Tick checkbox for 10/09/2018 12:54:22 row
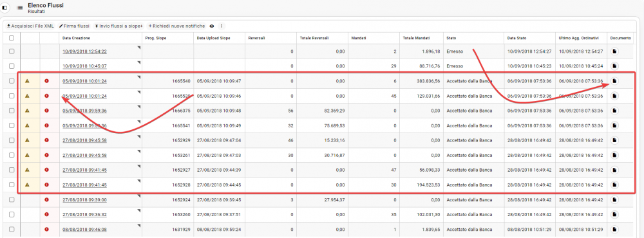 tap(12, 51)
